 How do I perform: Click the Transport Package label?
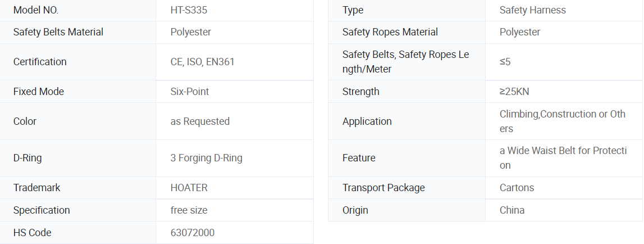pyautogui.click(x=383, y=188)
